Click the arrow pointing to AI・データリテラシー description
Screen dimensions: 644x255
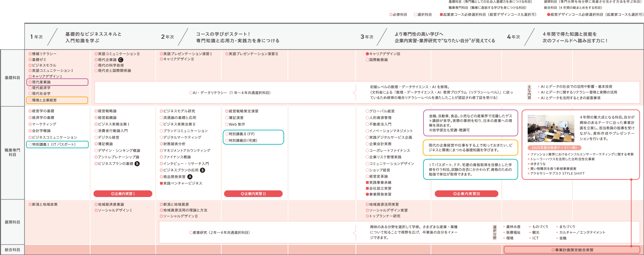pyautogui.click(x=354, y=93)
